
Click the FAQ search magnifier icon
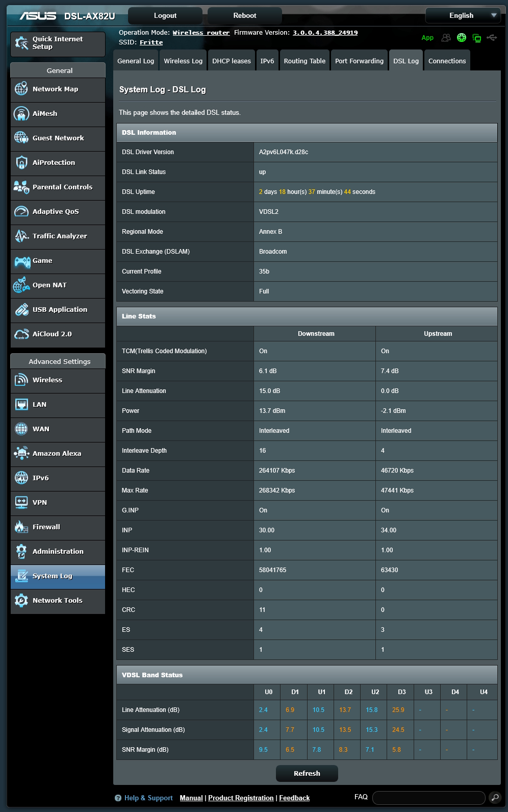coord(495,798)
